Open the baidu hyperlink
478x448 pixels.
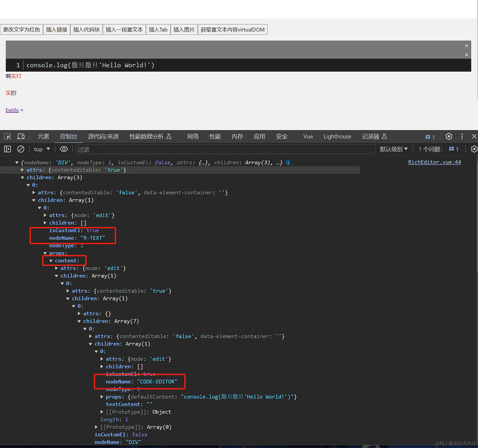point(12,110)
